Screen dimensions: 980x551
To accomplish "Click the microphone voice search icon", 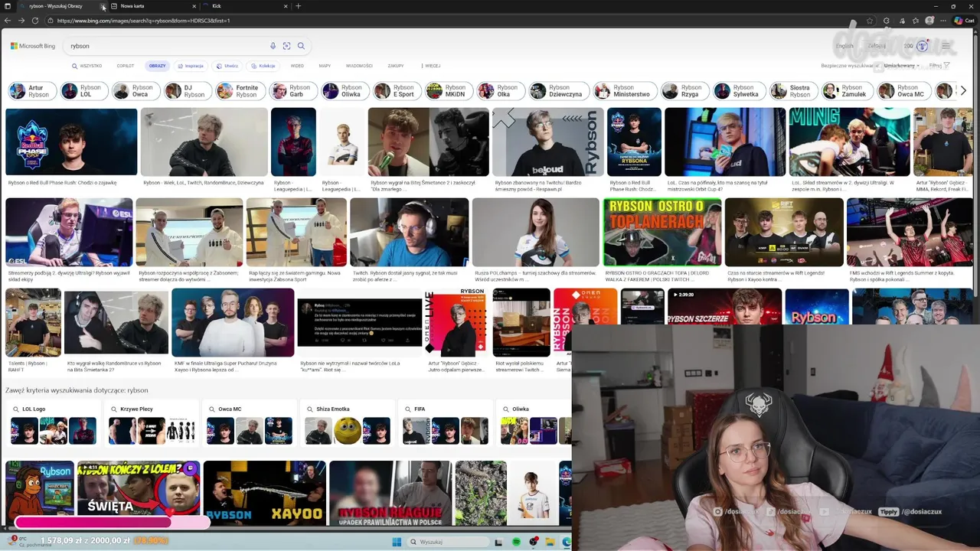I will (x=273, y=46).
